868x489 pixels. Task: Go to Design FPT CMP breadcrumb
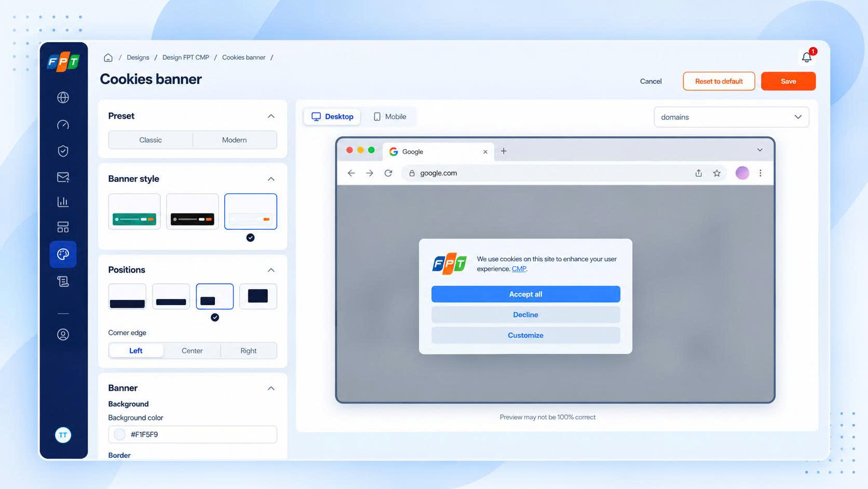point(186,57)
